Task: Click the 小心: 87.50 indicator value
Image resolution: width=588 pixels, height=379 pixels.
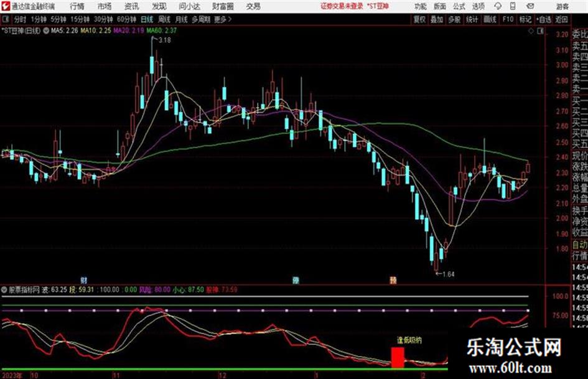Action: click(188, 289)
